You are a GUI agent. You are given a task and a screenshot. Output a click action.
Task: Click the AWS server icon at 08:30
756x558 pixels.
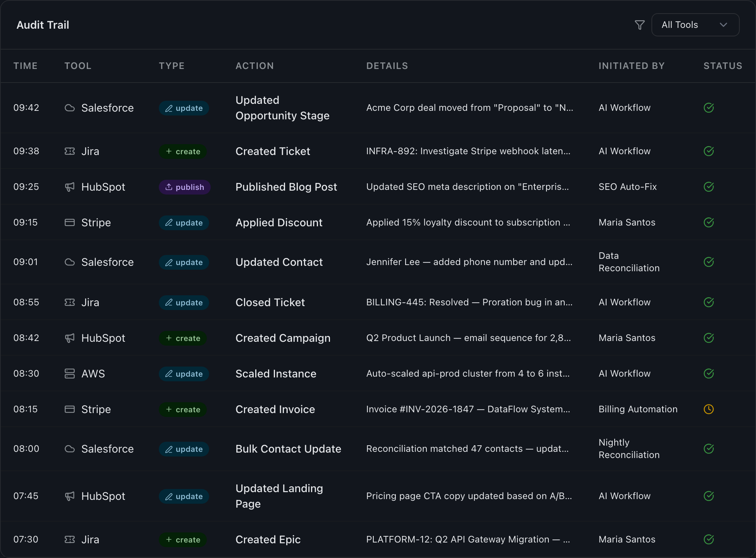click(70, 374)
